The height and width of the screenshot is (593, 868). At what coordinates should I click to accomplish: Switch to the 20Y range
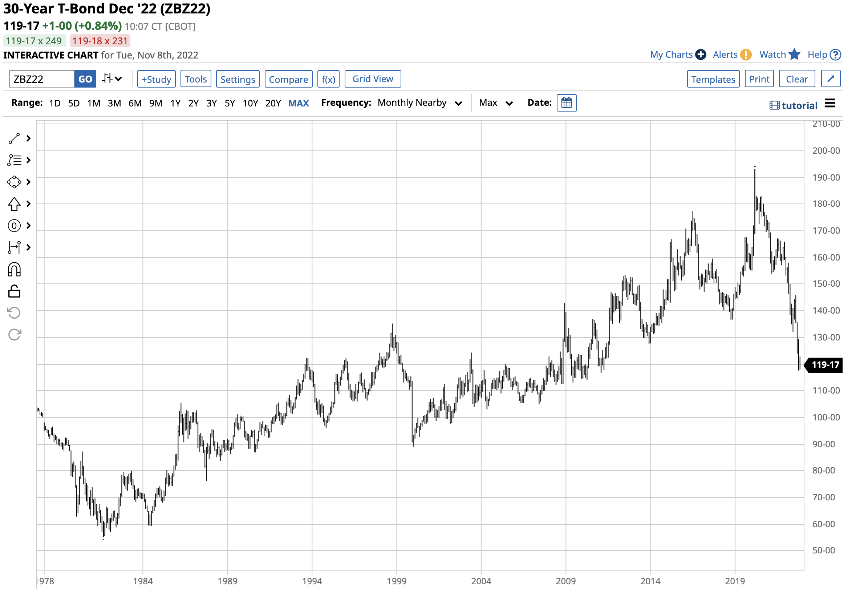click(x=273, y=103)
